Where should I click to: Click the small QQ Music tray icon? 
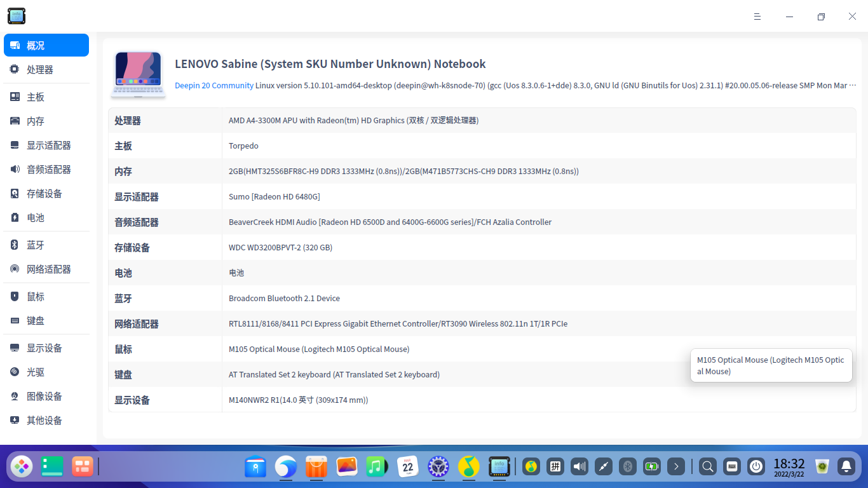531,467
